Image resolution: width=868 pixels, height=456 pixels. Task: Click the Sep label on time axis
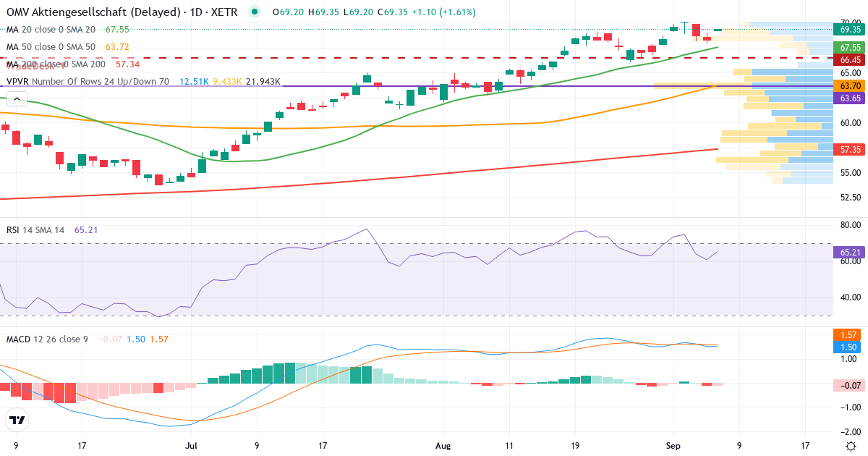pyautogui.click(x=673, y=446)
